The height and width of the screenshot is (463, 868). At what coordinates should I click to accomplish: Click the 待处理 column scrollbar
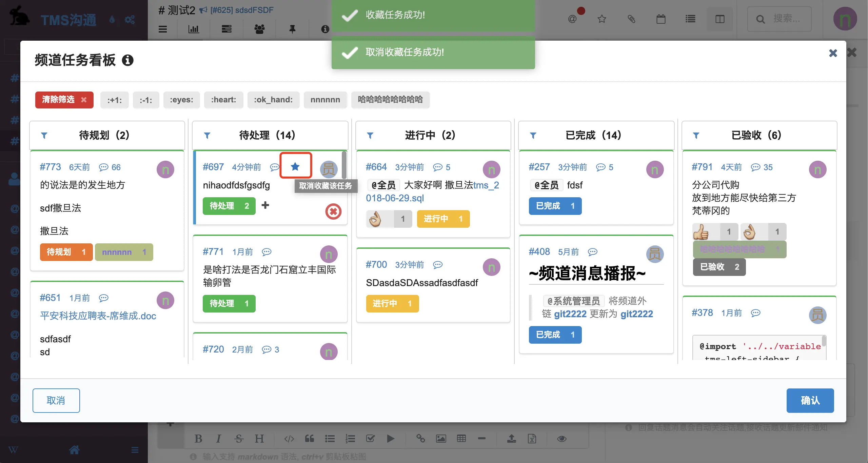tap(344, 165)
